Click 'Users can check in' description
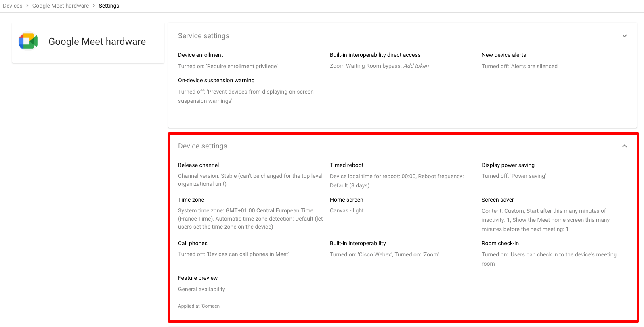 pyautogui.click(x=549, y=259)
